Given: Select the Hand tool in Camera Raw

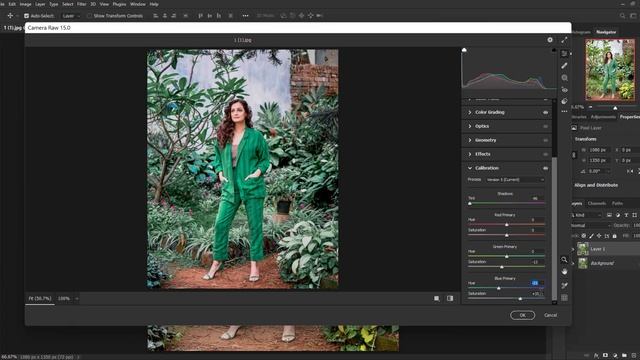Looking at the screenshot, I should click(564, 271).
